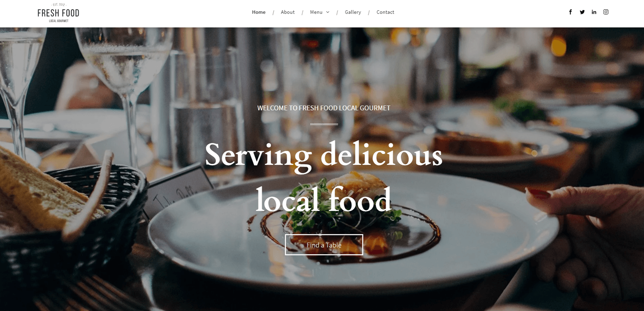Image resolution: width=644 pixels, height=311 pixels.
Task: Click the 'local food' heading line
Action: (324, 199)
